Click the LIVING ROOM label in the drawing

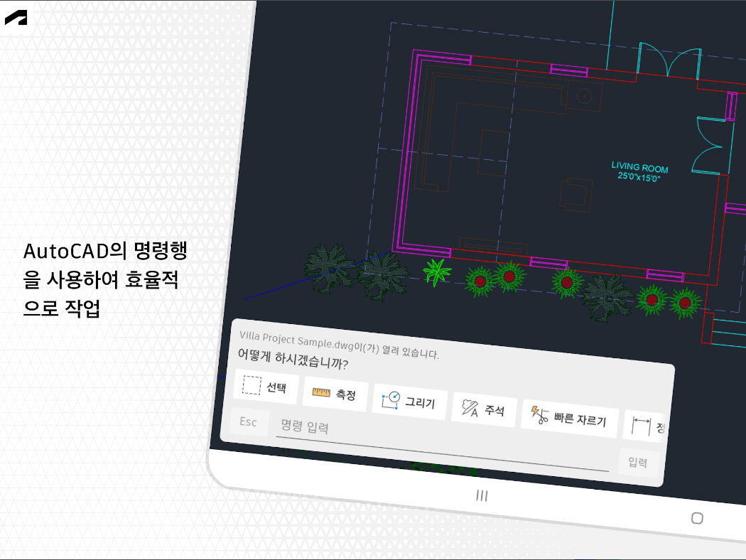[x=640, y=168]
